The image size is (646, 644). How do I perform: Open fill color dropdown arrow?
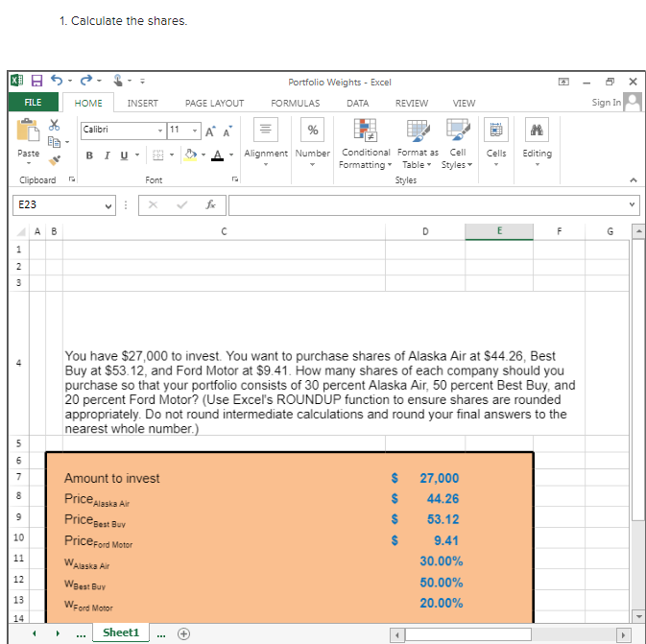coord(203,155)
